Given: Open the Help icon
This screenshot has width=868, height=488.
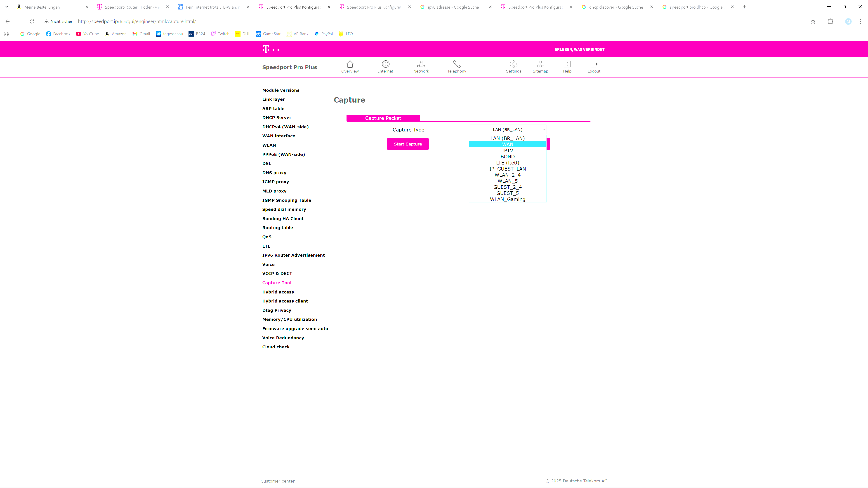Looking at the screenshot, I should tap(567, 64).
